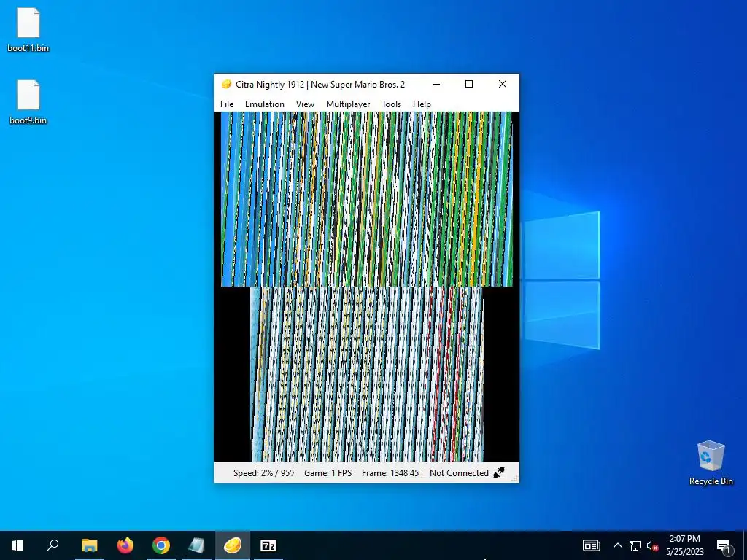The height and width of the screenshot is (560, 747).
Task: Open News and interests taskbar icon
Action: pos(591,545)
